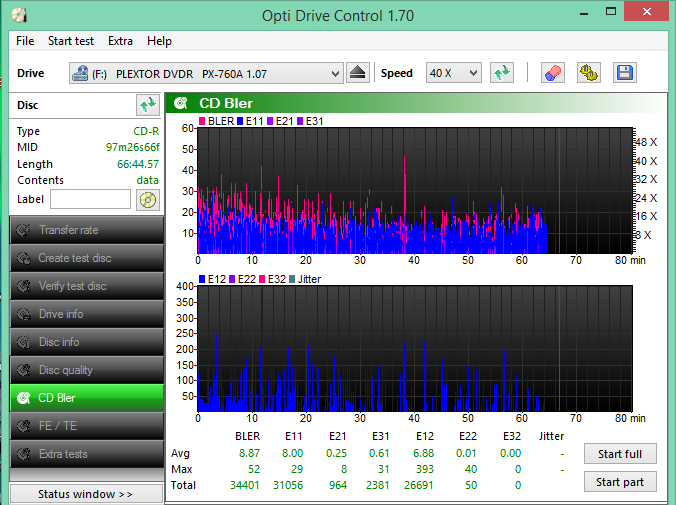The height and width of the screenshot is (505, 676).
Task: Click the E12 max value 393
Action: (x=425, y=469)
